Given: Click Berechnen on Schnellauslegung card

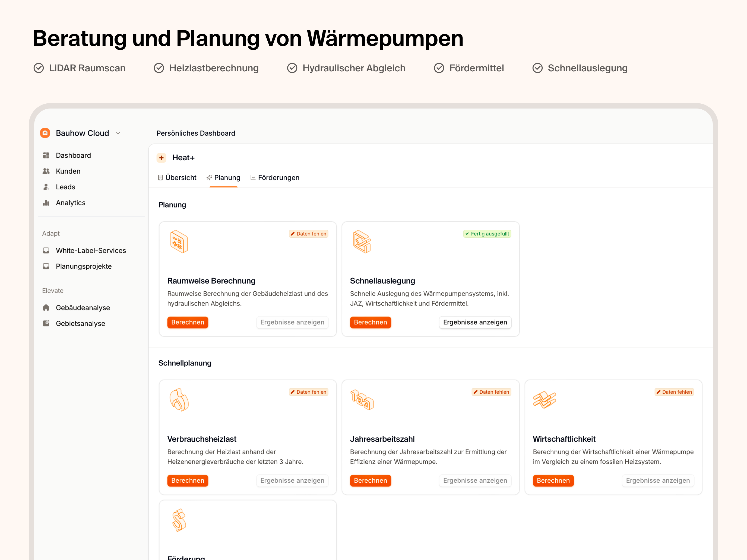Looking at the screenshot, I should [371, 322].
